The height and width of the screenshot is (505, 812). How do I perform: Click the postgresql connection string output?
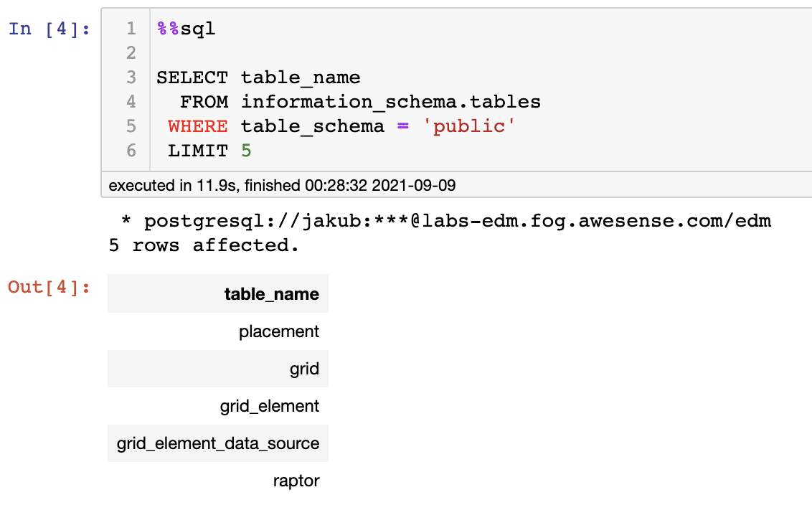click(445, 221)
